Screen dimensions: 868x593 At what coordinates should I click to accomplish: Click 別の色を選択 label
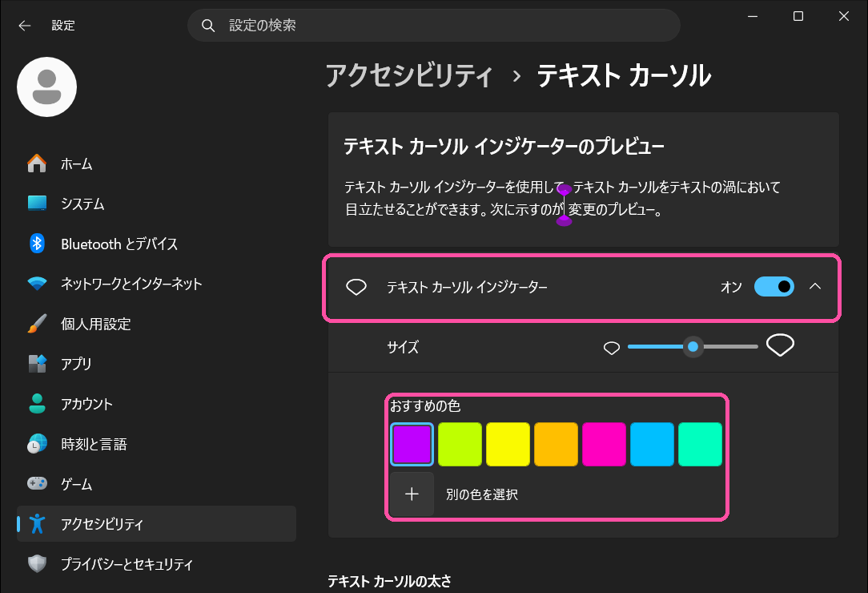tap(482, 494)
